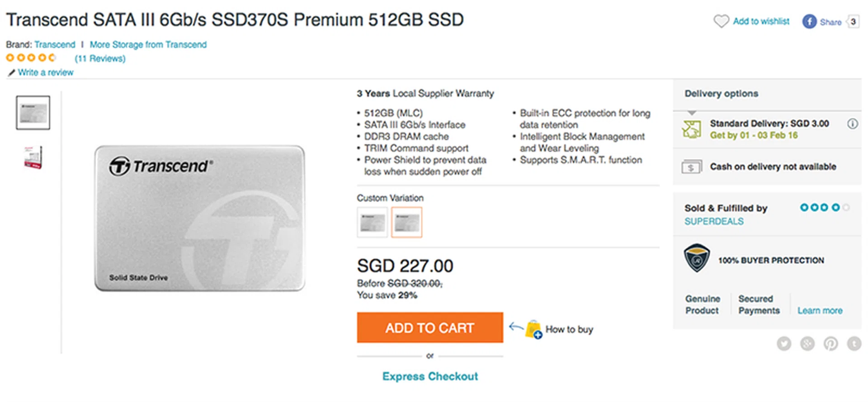Click the wishlist heart icon
The image size is (868, 402).
(x=721, y=21)
